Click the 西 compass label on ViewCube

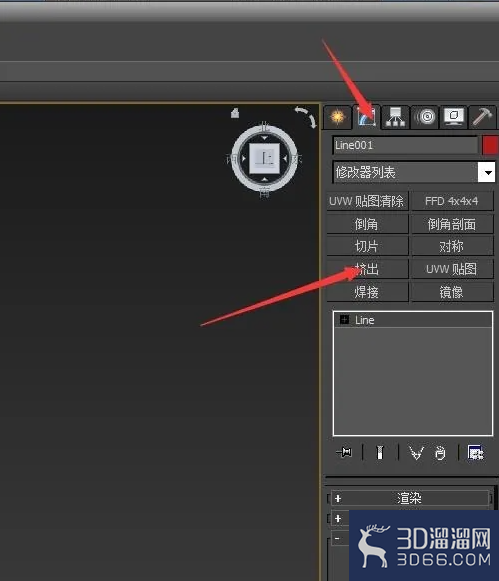(x=232, y=159)
